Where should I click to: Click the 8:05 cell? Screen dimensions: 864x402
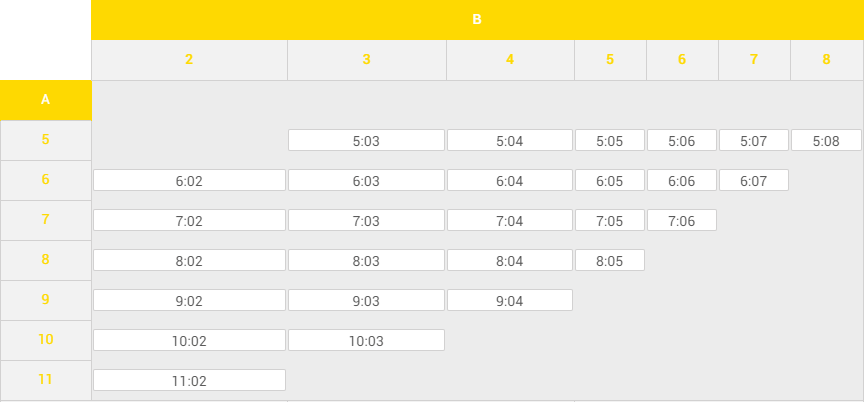click(x=609, y=261)
